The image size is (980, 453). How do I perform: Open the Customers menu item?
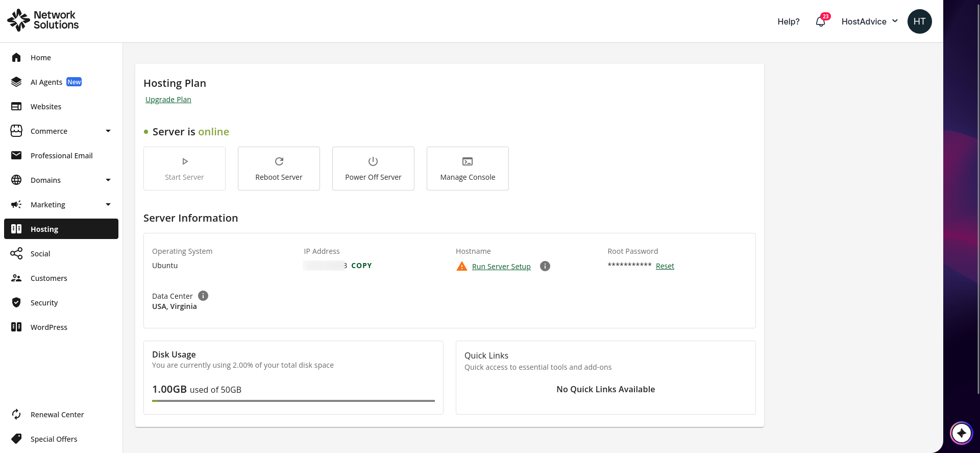point(61,278)
